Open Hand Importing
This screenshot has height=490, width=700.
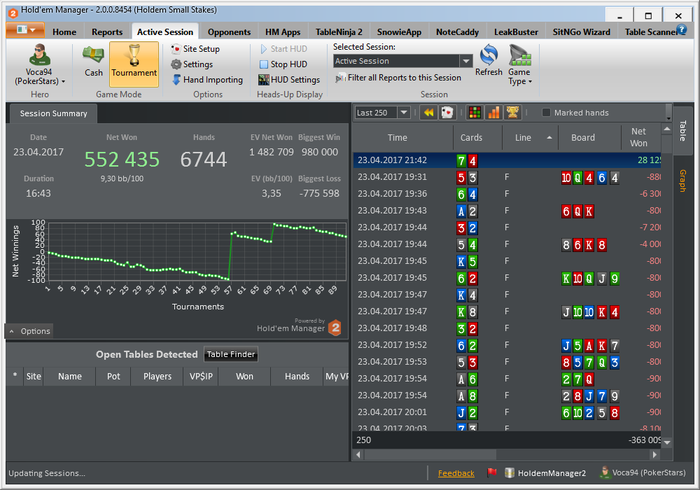coord(208,79)
